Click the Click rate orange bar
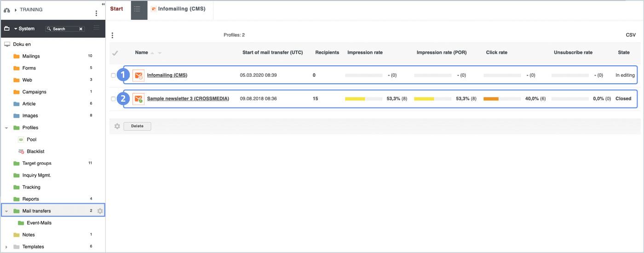Image resolution: width=644 pixels, height=253 pixels. (x=491, y=99)
